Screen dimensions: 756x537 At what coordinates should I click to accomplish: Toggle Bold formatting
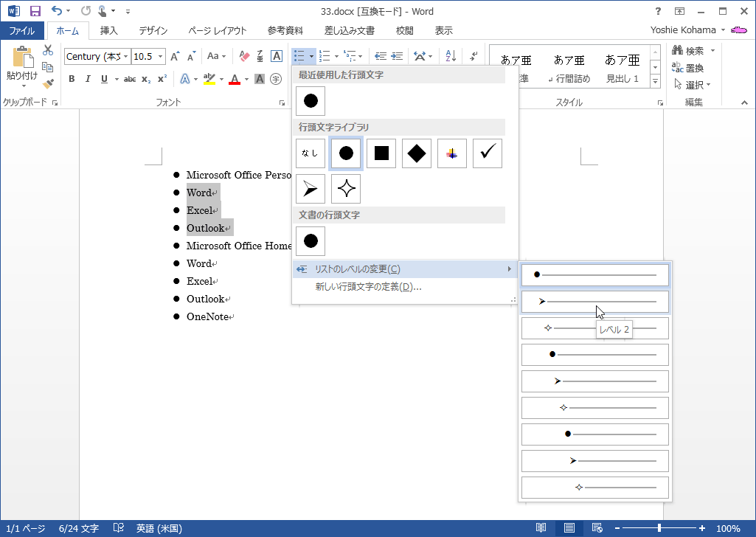tap(72, 79)
